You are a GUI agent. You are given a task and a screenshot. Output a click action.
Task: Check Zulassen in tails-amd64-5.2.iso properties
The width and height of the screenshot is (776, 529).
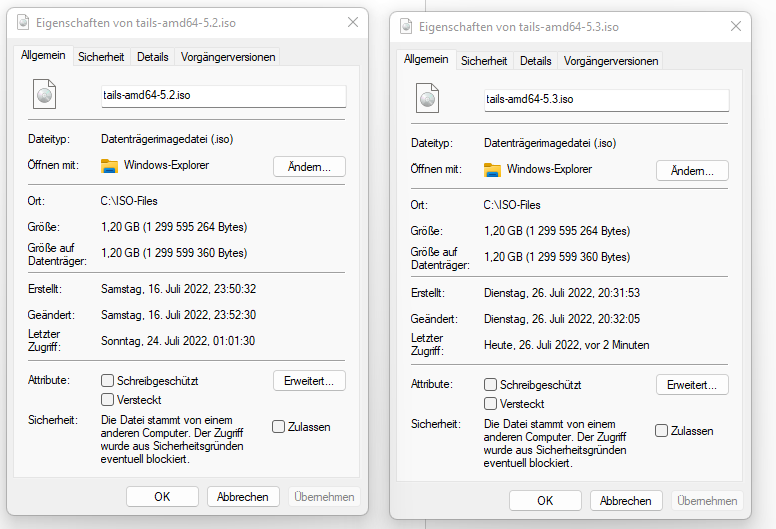tap(279, 427)
